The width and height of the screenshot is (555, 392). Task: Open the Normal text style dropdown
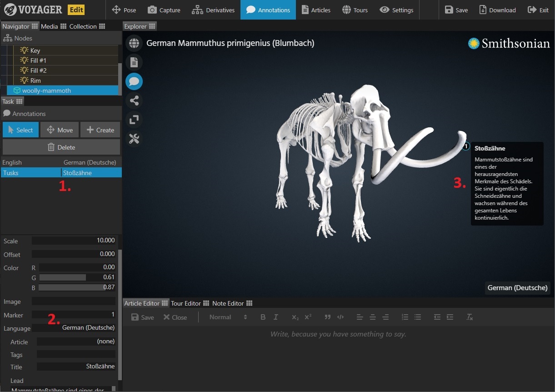coord(228,317)
